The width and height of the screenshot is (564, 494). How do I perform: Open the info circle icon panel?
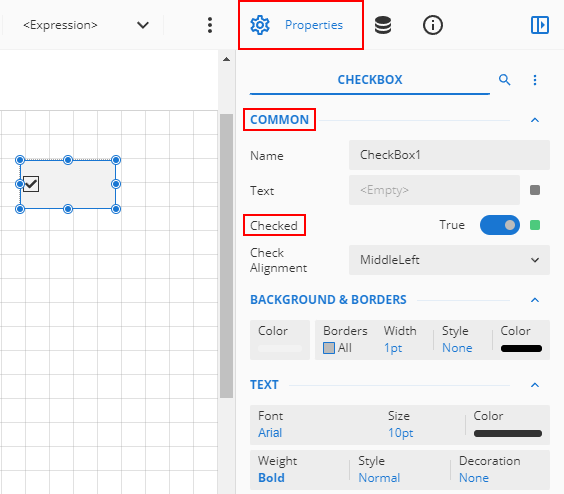tap(432, 25)
